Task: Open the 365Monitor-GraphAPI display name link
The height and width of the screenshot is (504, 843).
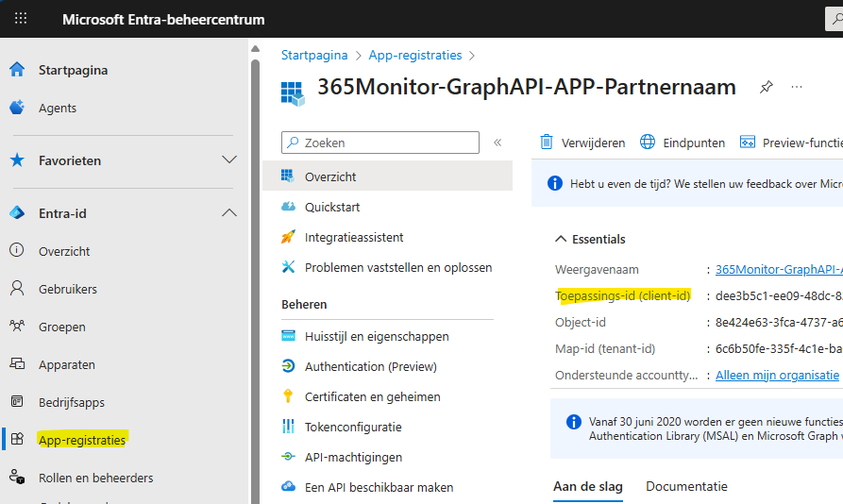Action: click(x=779, y=269)
